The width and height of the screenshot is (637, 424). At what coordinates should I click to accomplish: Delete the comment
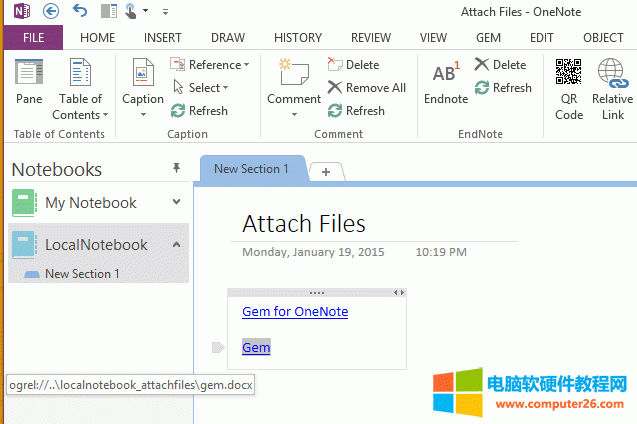point(353,65)
